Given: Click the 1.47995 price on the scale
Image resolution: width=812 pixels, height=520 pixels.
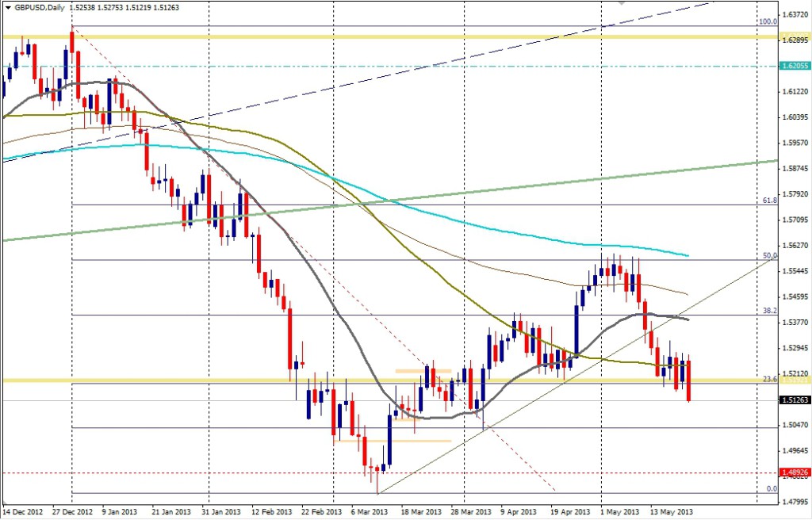Looking at the screenshot, I should coord(794,501).
